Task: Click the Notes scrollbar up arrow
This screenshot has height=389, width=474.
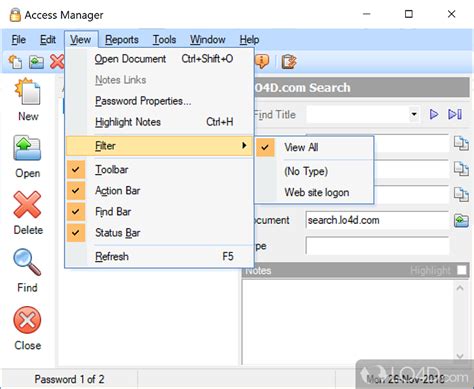Action: pyautogui.click(x=460, y=288)
